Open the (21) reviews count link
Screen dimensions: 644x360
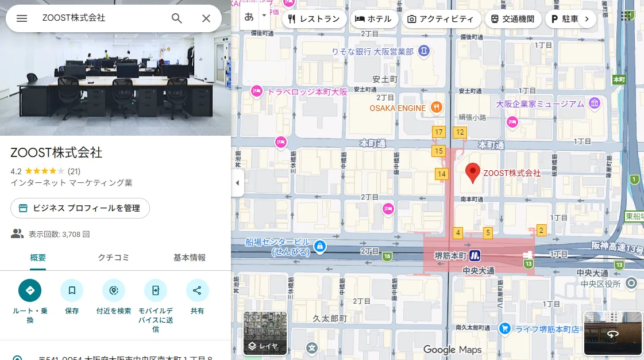tap(74, 171)
